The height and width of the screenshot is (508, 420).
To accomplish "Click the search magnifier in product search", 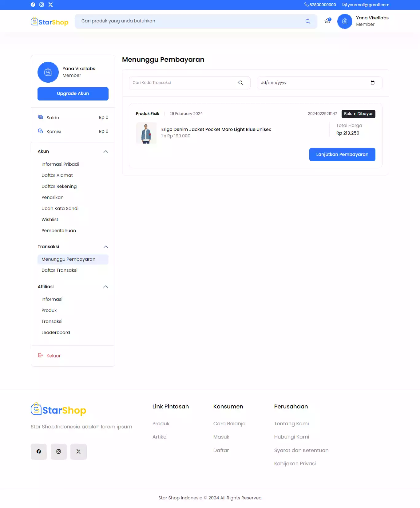I will pyautogui.click(x=308, y=21).
